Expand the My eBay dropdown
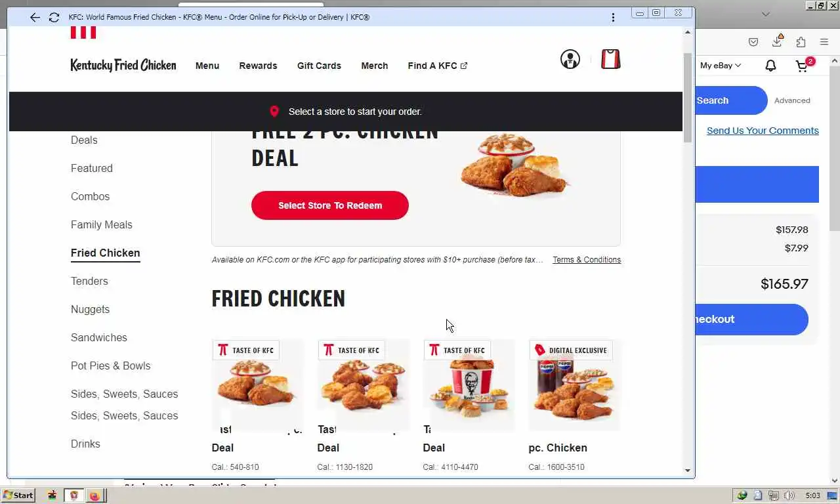 (721, 65)
